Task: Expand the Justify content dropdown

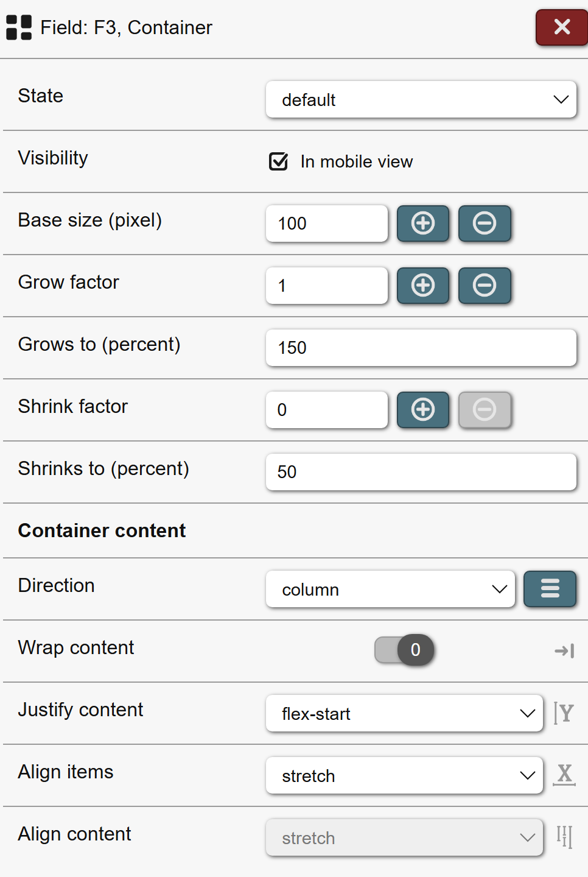Action: [404, 713]
